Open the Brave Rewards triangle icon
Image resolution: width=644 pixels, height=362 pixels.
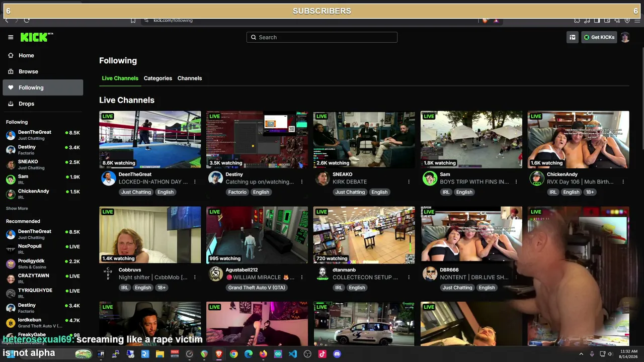point(496,20)
